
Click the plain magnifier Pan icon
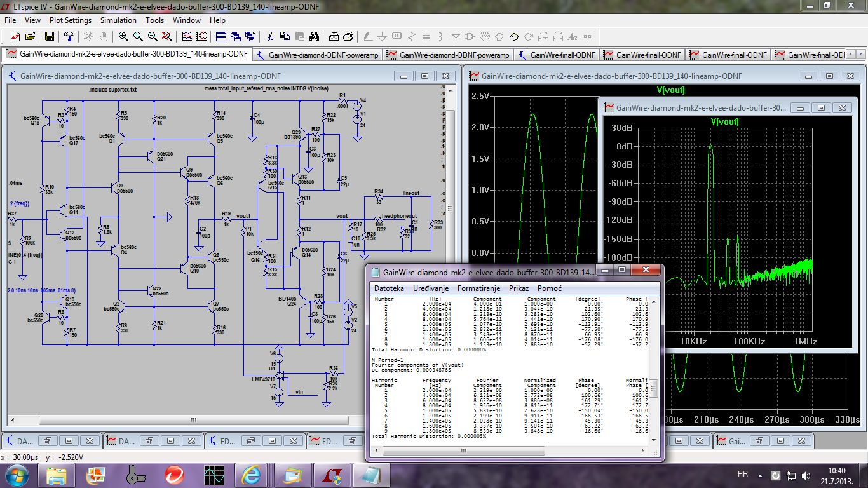tap(138, 36)
